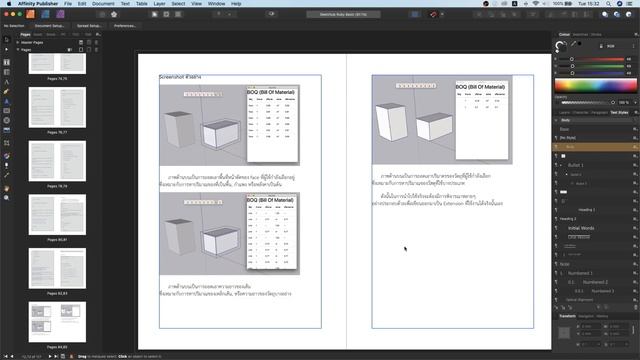Viewport: 640px width, 360px height.
Task: Click the Spread Setup button
Action: coord(89,26)
